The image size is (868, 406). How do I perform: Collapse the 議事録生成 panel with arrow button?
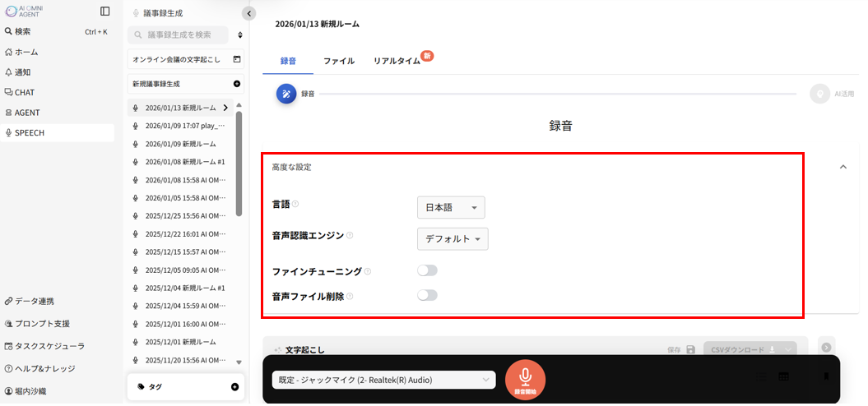pyautogui.click(x=249, y=13)
